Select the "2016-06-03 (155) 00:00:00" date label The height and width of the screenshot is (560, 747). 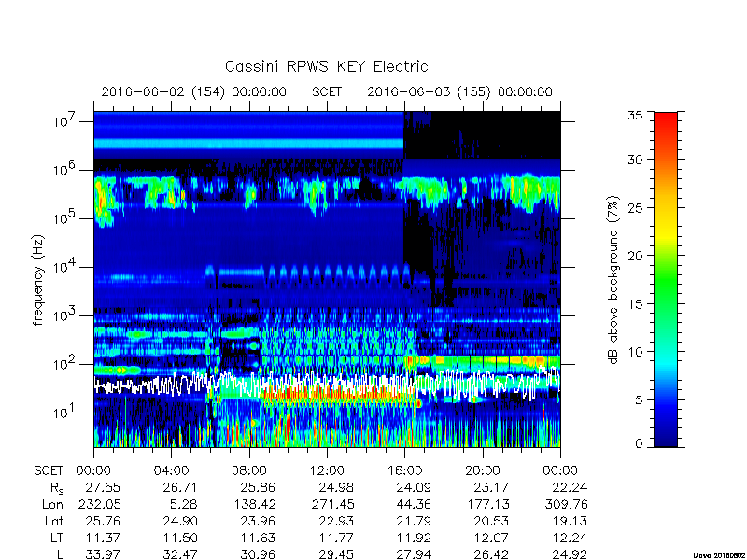(x=459, y=91)
